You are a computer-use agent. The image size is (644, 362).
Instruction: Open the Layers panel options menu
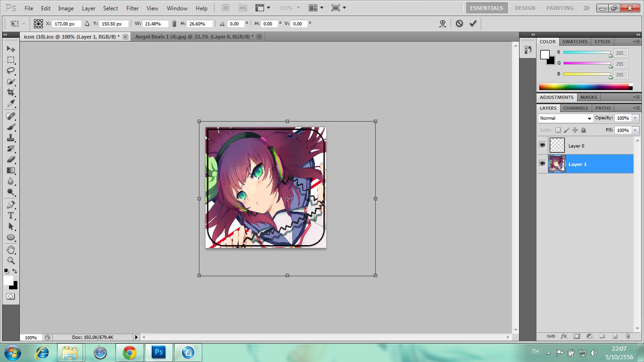(636, 108)
